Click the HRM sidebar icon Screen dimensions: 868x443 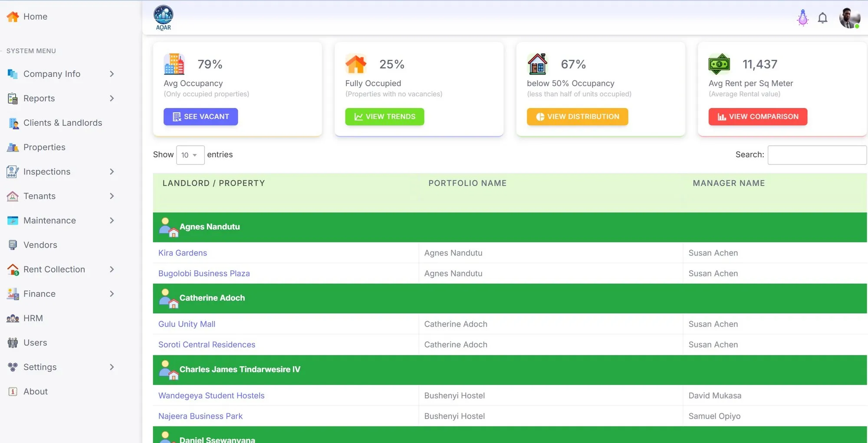13,318
